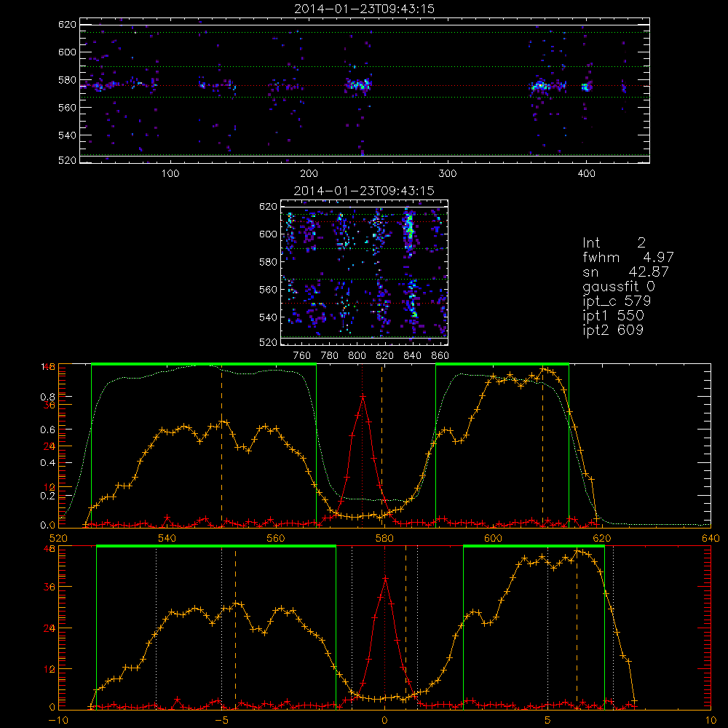Image resolution: width=728 pixels, height=728 pixels.
Task: Click x-axis label 400 of top spectrogram
Action: (x=586, y=174)
